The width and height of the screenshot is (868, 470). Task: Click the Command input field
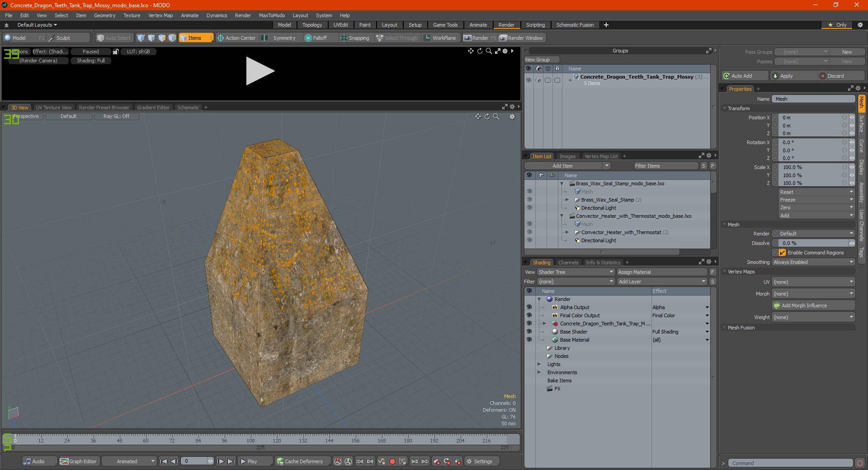tap(789, 463)
